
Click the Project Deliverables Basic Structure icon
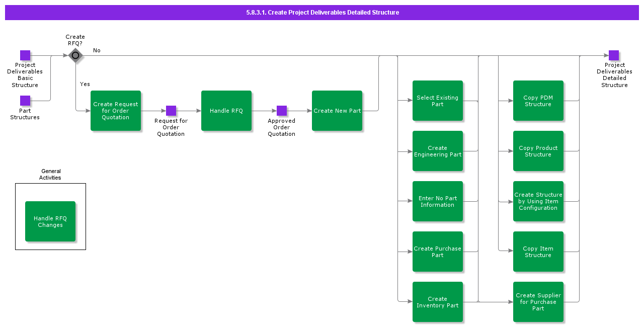(25, 55)
